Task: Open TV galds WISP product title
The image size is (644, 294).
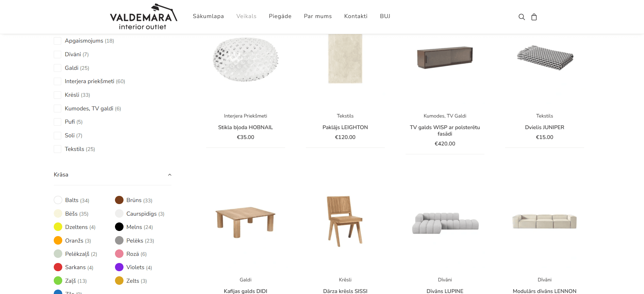Action: point(445,130)
